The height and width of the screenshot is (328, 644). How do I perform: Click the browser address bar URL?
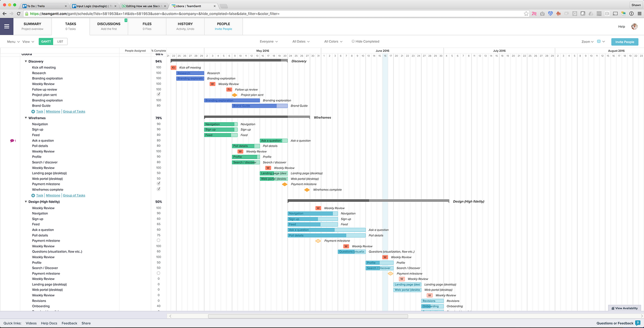[155, 14]
